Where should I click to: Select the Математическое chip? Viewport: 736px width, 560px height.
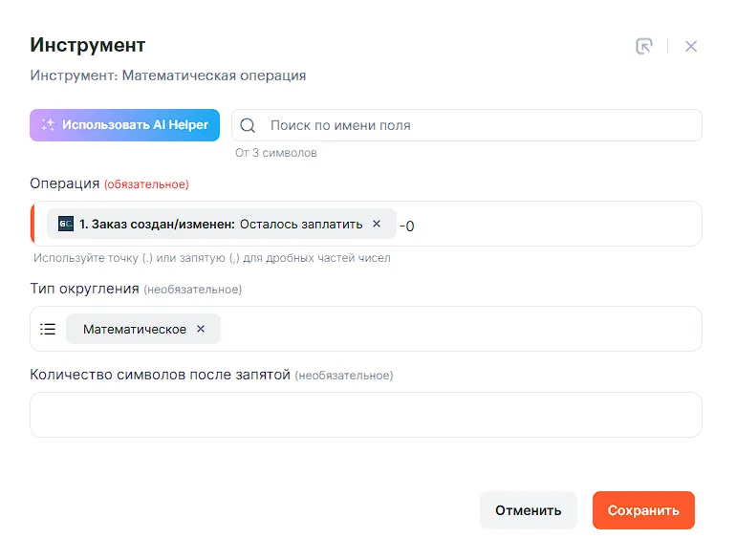tap(135, 329)
